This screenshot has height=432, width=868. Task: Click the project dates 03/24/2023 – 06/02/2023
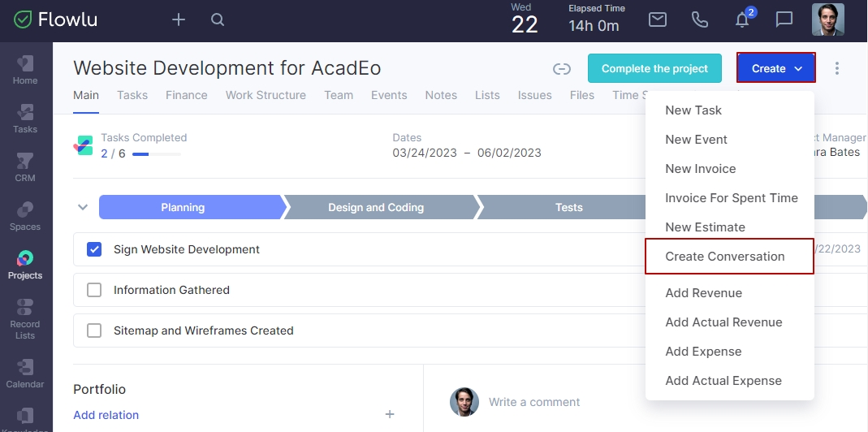(467, 153)
